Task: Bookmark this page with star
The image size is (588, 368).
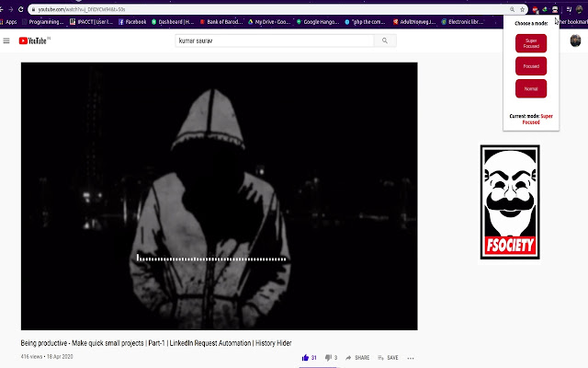Action: (522, 9)
